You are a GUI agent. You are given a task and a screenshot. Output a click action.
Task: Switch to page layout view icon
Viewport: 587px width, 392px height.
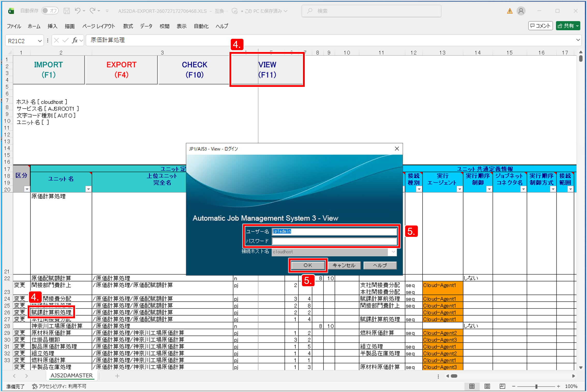click(x=487, y=386)
